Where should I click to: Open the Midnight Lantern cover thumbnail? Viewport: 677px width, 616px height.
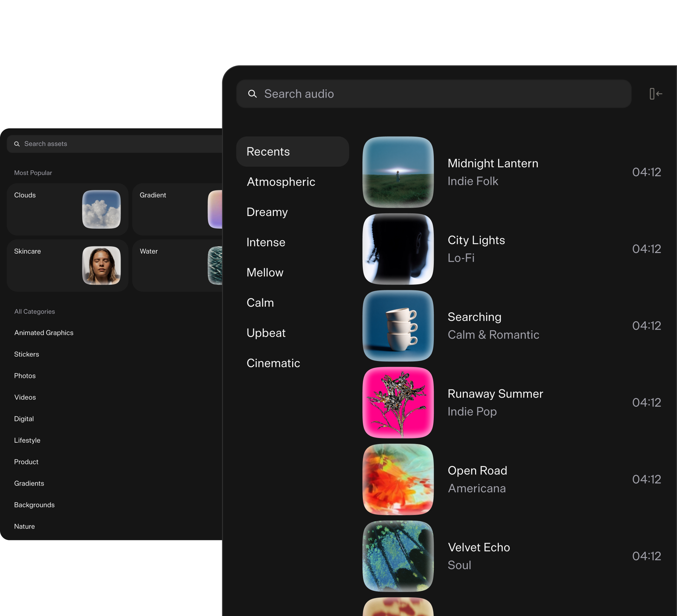click(398, 172)
